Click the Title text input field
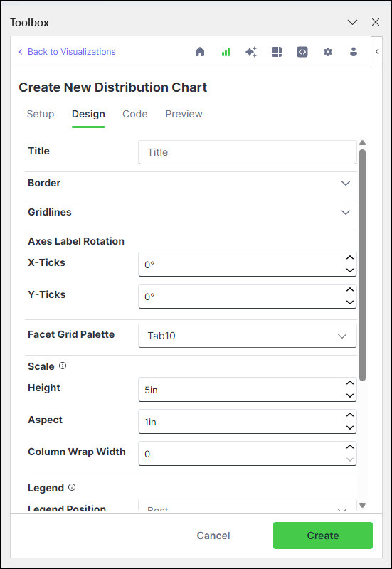This screenshot has width=392, height=569. click(x=247, y=152)
